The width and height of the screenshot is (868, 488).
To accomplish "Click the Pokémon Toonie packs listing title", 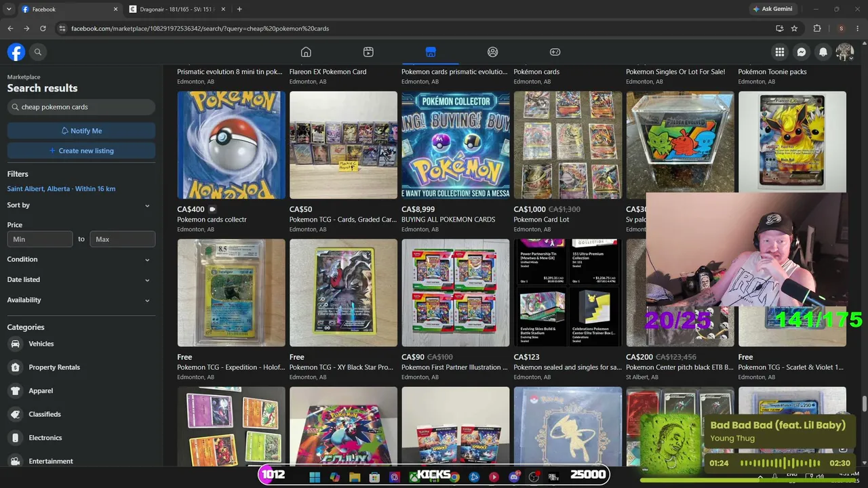I will (772, 72).
